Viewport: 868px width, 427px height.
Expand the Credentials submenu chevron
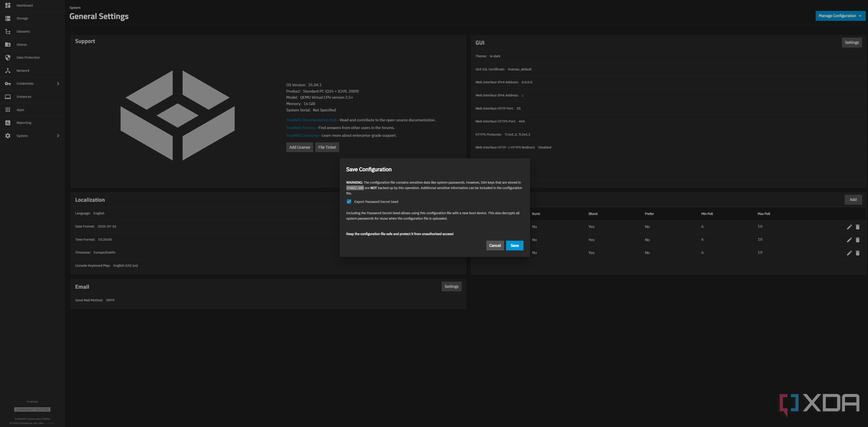point(58,84)
